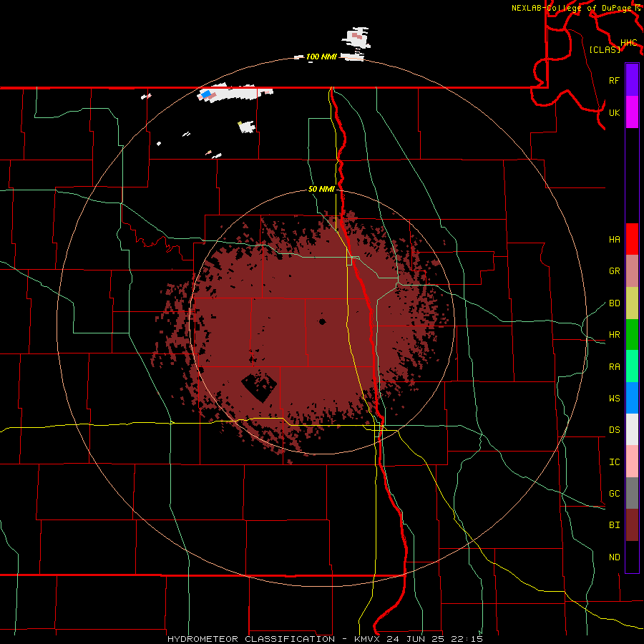The width and height of the screenshot is (644, 644).
Task: Click the DS legend label
Action: (614, 429)
